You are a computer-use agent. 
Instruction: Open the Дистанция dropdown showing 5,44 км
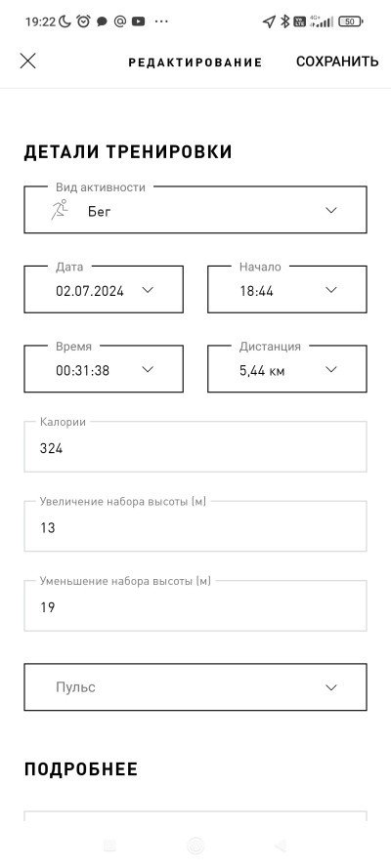(x=286, y=369)
